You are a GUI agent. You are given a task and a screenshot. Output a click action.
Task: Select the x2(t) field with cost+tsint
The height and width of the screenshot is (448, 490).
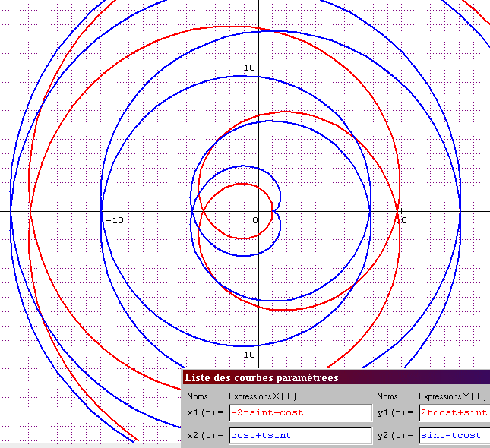[x=300, y=435]
